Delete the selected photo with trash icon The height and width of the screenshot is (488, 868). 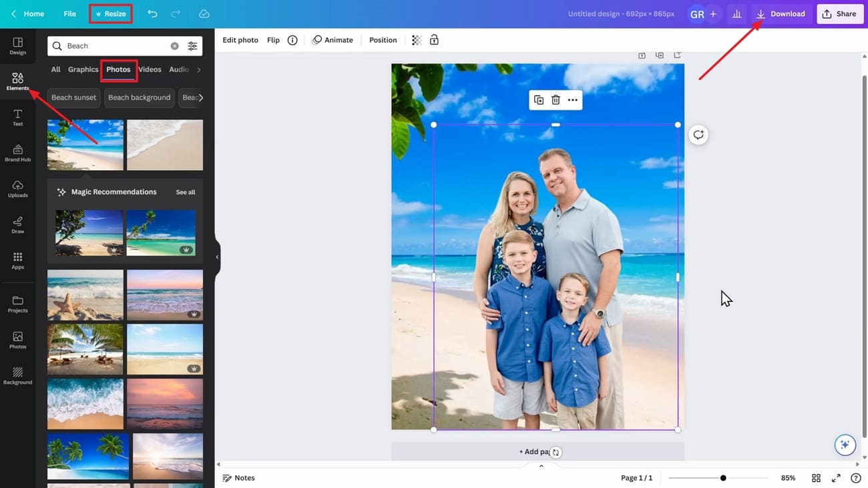556,99
